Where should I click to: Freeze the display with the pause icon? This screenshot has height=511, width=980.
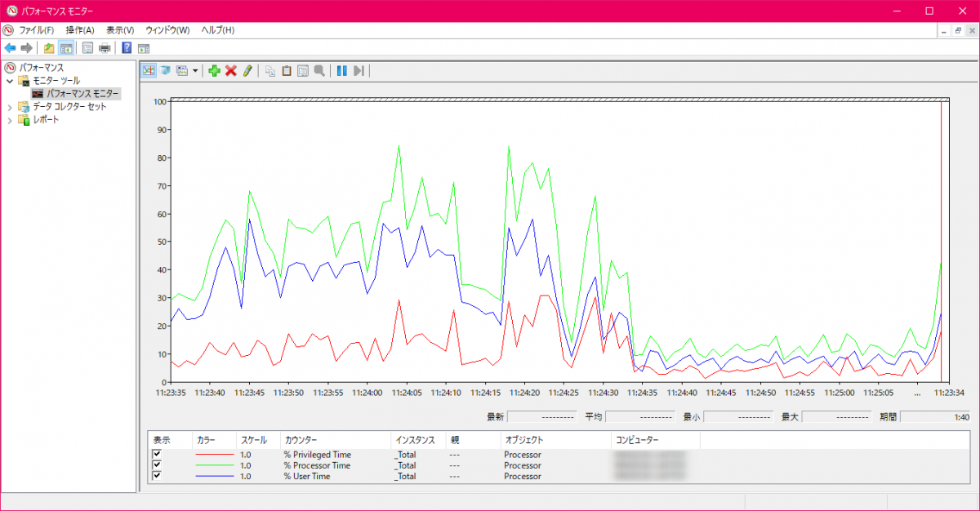coord(341,71)
